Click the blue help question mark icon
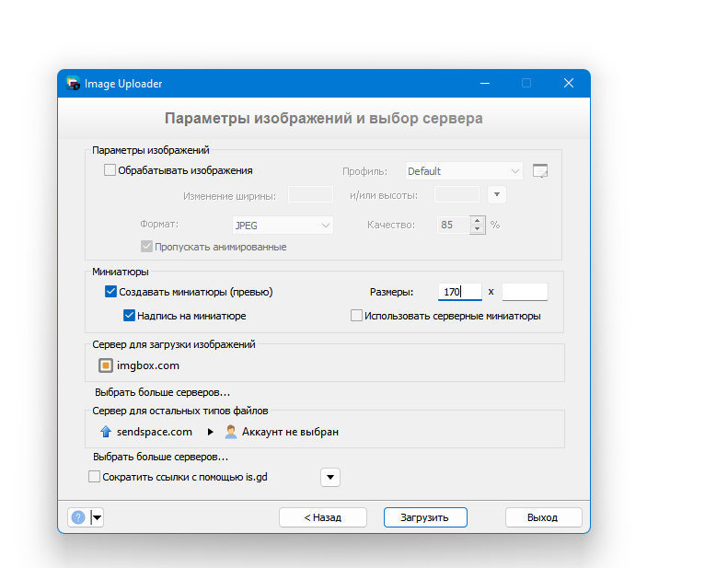 point(78,517)
